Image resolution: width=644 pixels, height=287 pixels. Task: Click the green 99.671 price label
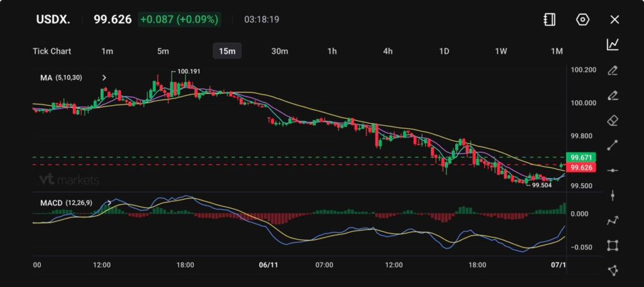pyautogui.click(x=580, y=157)
